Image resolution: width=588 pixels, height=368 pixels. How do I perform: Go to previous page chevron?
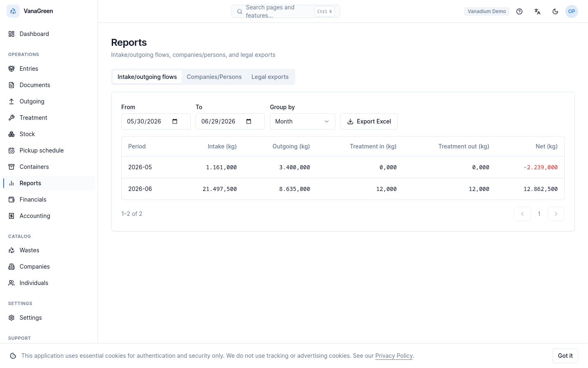[522, 214]
